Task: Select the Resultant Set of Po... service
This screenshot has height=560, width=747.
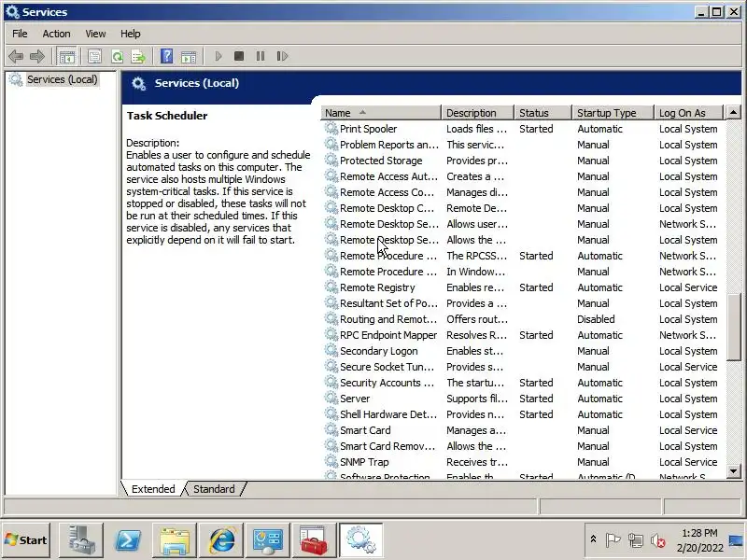Action: tap(523, 303)
